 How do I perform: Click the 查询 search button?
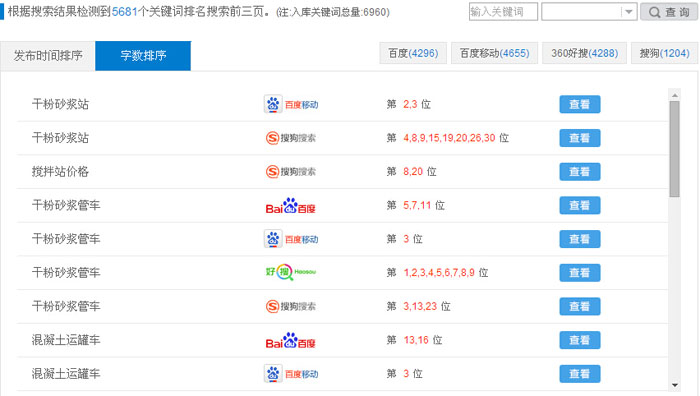669,12
